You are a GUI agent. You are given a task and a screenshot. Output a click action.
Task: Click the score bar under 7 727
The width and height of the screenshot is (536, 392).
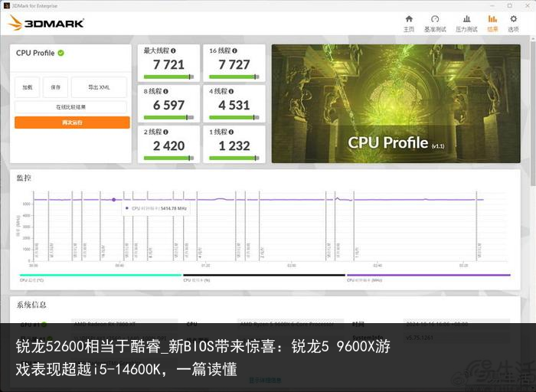click(234, 77)
